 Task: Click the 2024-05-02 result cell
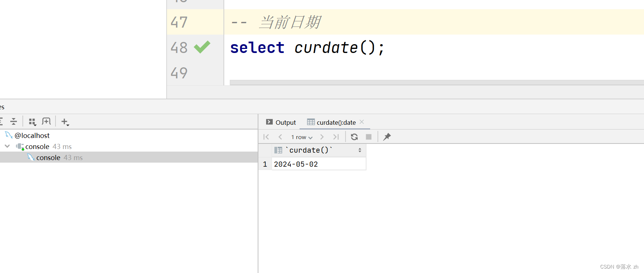click(x=319, y=164)
